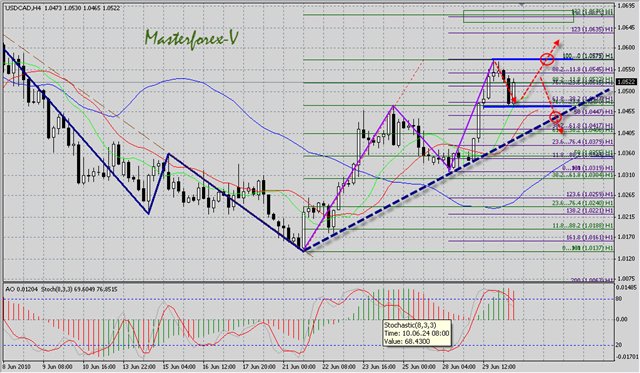Image resolution: width=640 pixels, height=373 pixels.
Task: Select the blue horizontal line at 1.0575 high
Action: coord(528,59)
